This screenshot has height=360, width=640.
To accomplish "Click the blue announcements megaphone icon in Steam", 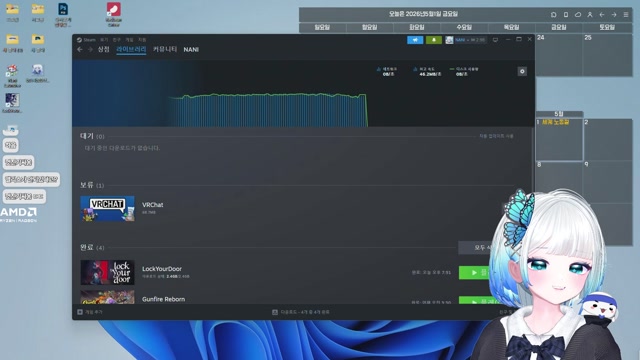I will click(x=415, y=40).
